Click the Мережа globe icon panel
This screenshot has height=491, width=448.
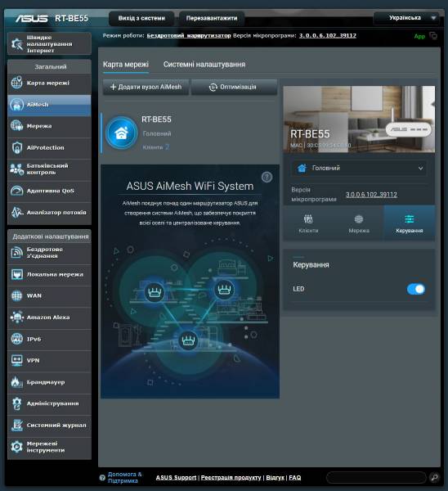(x=359, y=223)
